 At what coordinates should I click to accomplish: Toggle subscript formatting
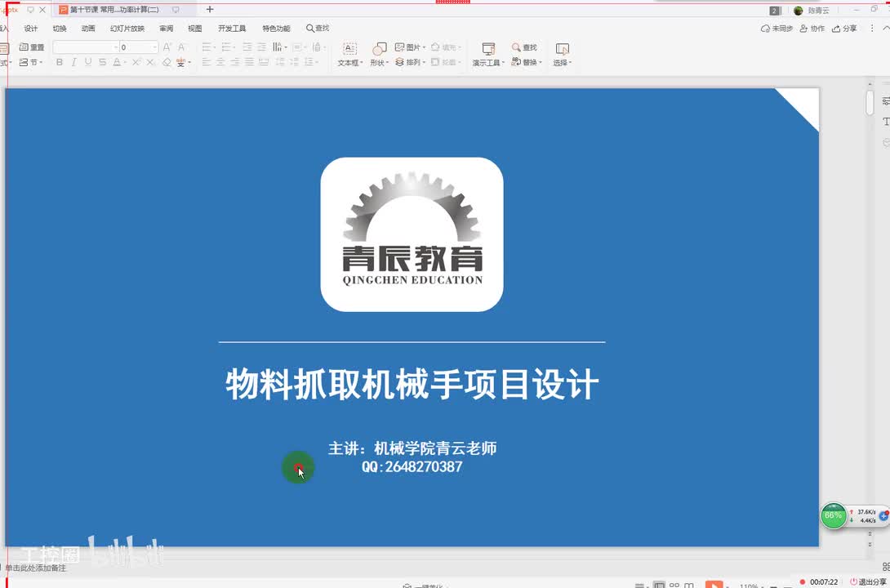pos(150,62)
